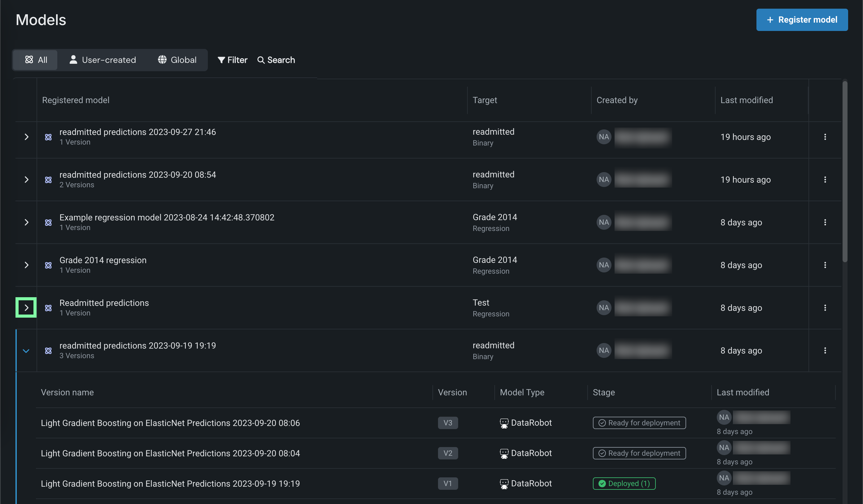Screen dimensions: 863x504
Task: Click the vertical scrollbar of models table
Action: click(x=844, y=171)
